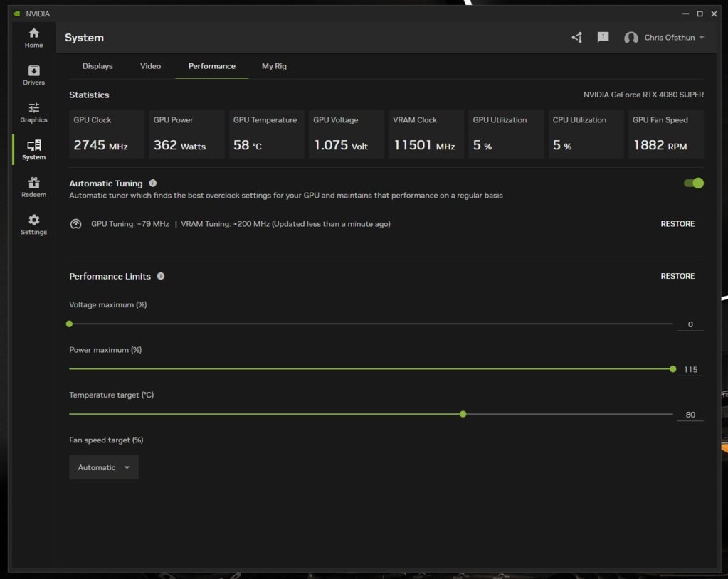Expand the Chris Ofsthun account menu

point(674,38)
